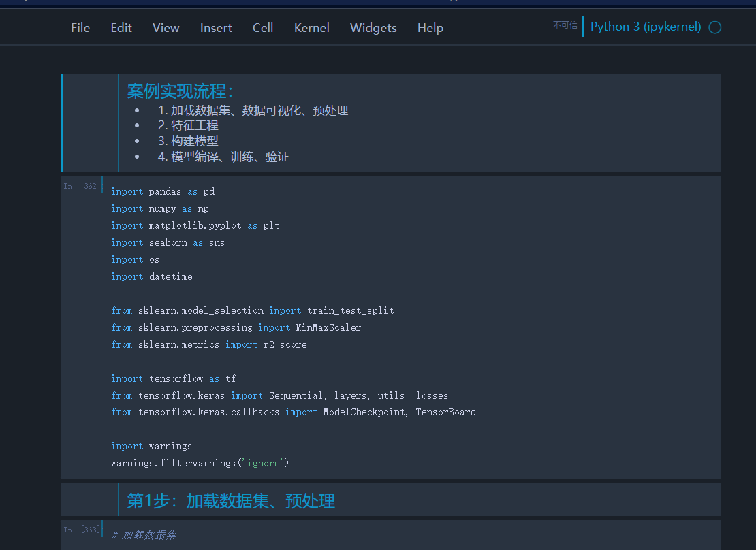Viewport: 756px width, 550px height.
Task: Open the Kernel menu
Action: 311,28
